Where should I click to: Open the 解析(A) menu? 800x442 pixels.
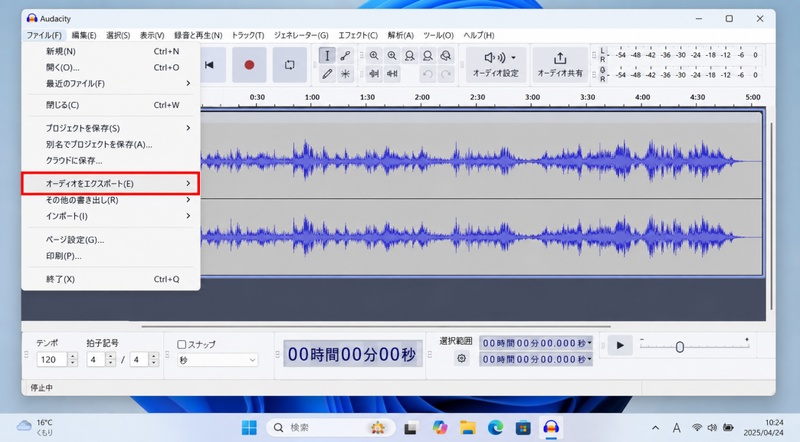coord(401,35)
